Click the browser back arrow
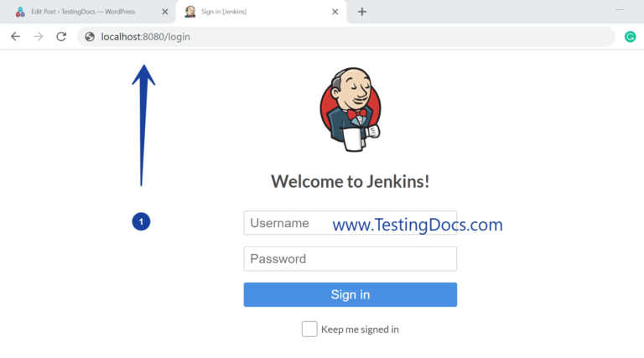This screenshot has width=644, height=358. click(15, 37)
